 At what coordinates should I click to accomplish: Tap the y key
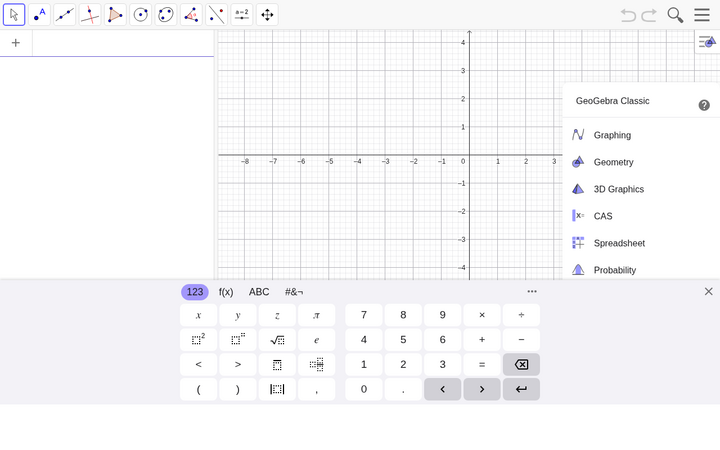(238, 315)
